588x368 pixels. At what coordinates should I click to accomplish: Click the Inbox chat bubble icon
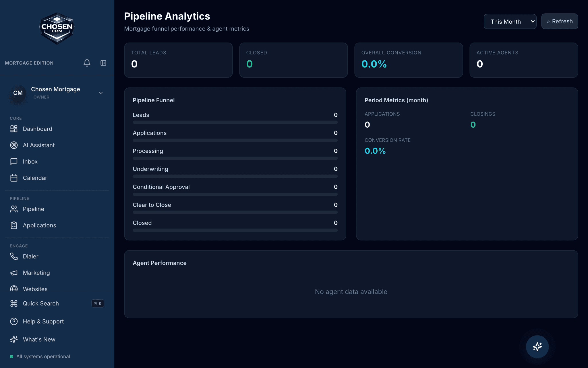[14, 162]
